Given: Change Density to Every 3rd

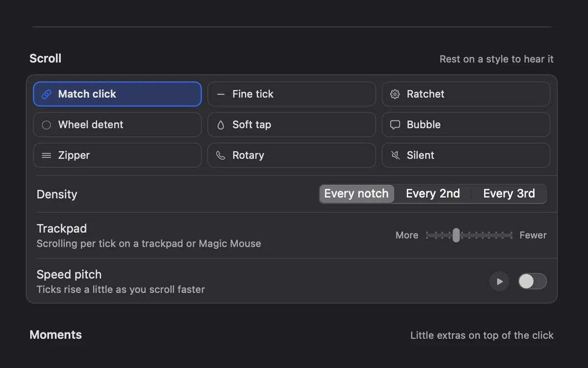Looking at the screenshot, I should coord(509,194).
